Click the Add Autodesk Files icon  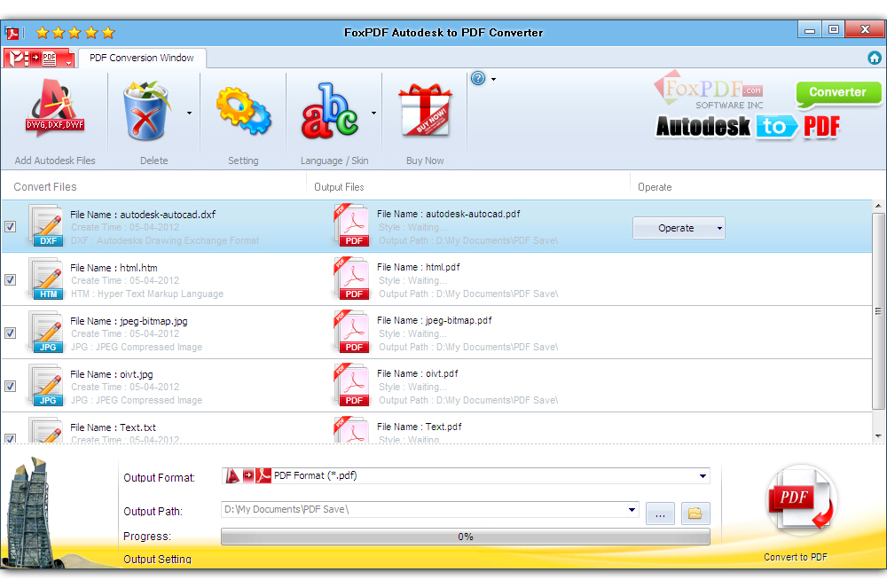(55, 107)
